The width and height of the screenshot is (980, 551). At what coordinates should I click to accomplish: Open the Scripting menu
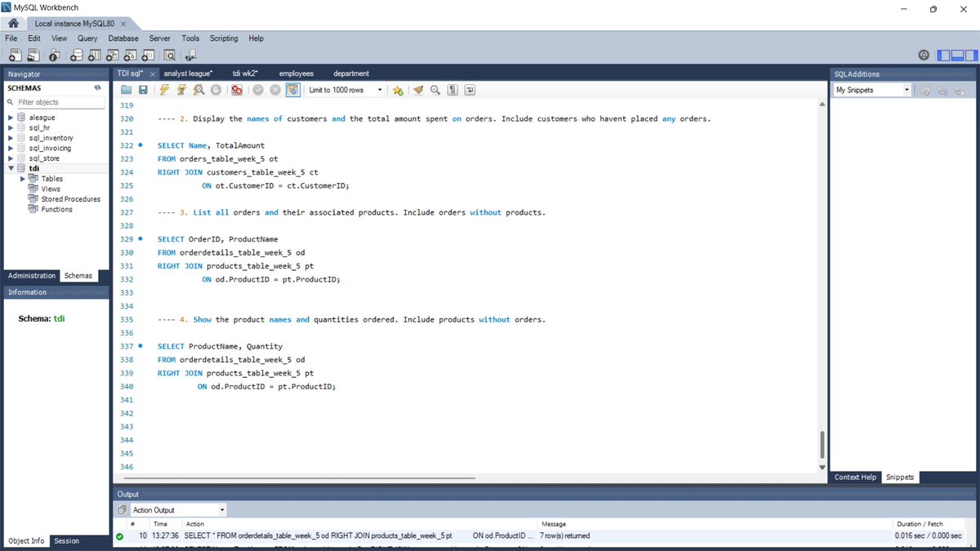click(224, 38)
